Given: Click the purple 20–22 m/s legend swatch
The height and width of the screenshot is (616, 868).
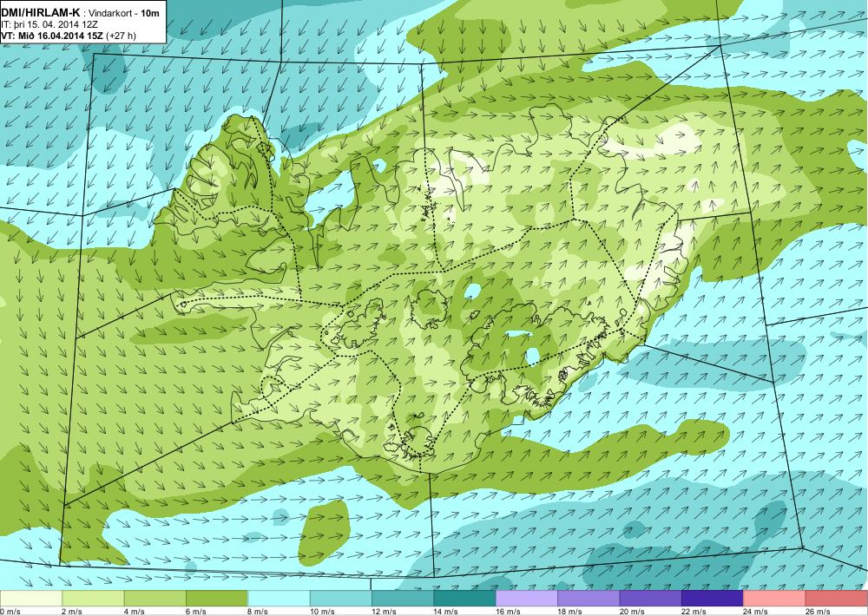Looking at the screenshot, I should pyautogui.click(x=651, y=599).
